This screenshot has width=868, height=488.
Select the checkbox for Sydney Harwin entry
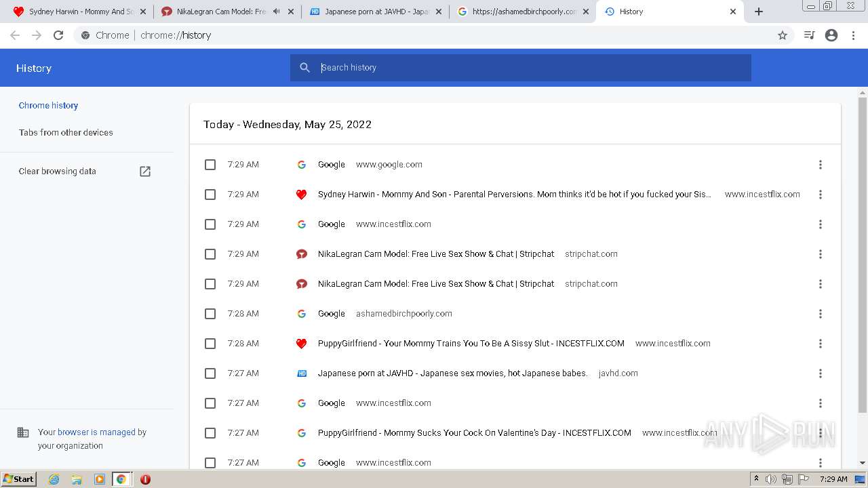(x=210, y=195)
